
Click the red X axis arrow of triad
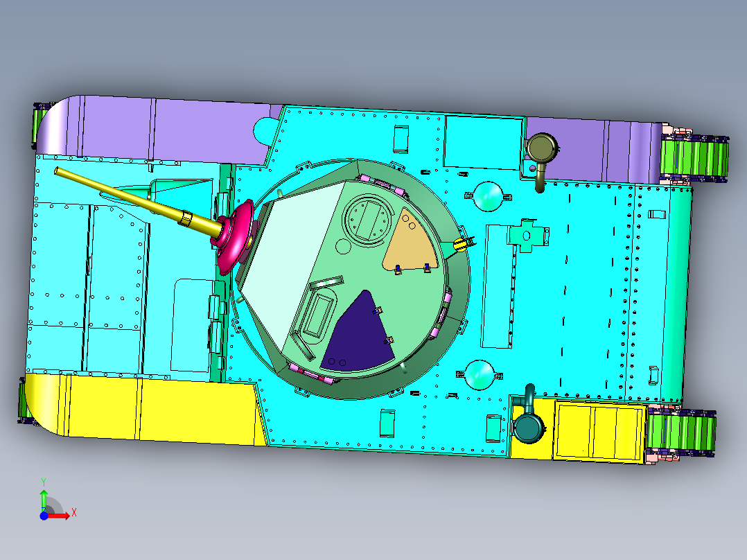tap(60, 516)
